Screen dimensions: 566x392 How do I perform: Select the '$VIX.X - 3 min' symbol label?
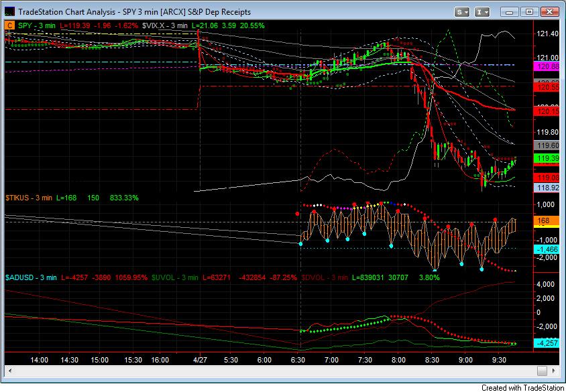(x=164, y=25)
